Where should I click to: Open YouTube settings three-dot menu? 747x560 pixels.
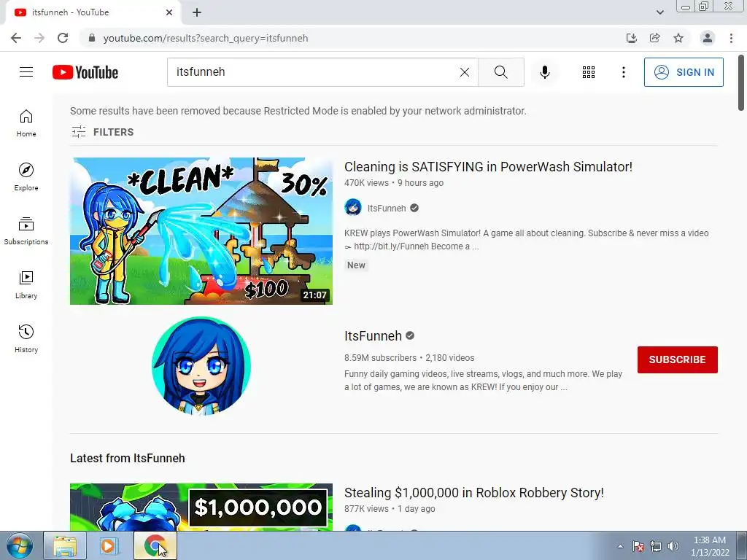coord(623,72)
